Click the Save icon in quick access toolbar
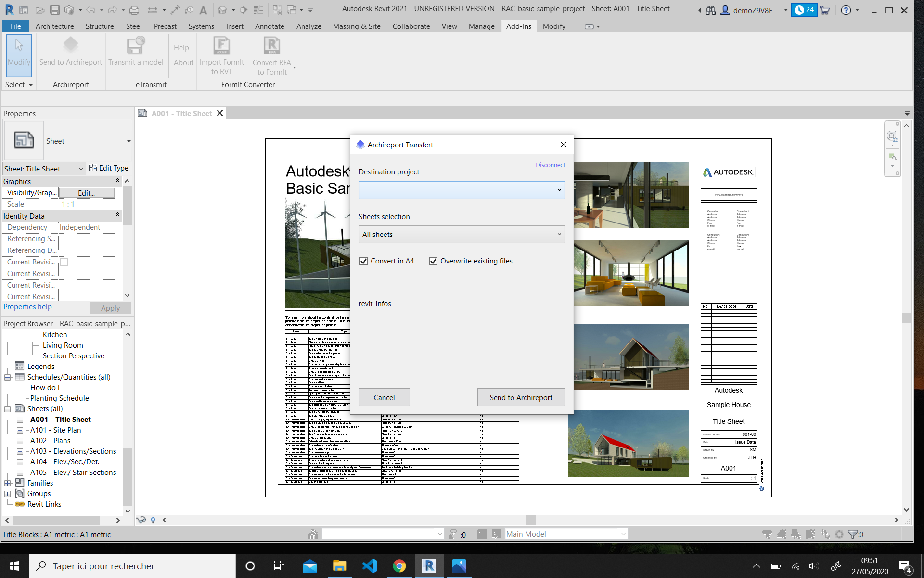Screen dimensions: 924x578 (x=55, y=10)
